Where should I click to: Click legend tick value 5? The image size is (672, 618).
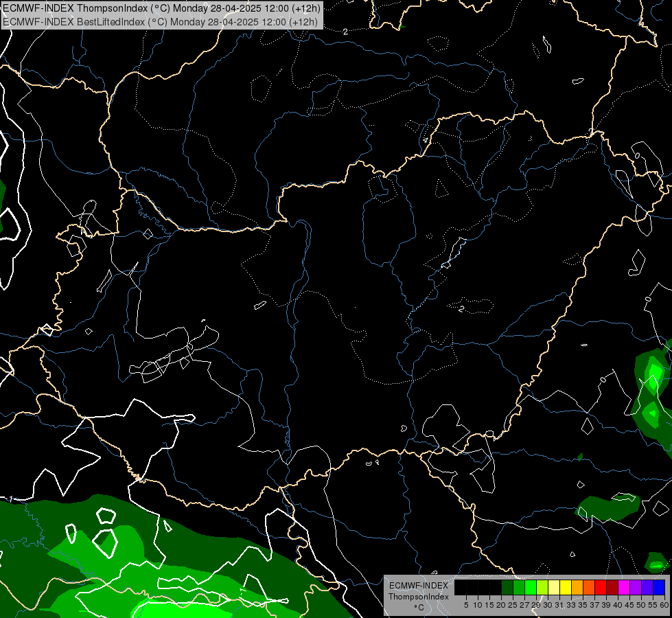[x=466, y=605]
